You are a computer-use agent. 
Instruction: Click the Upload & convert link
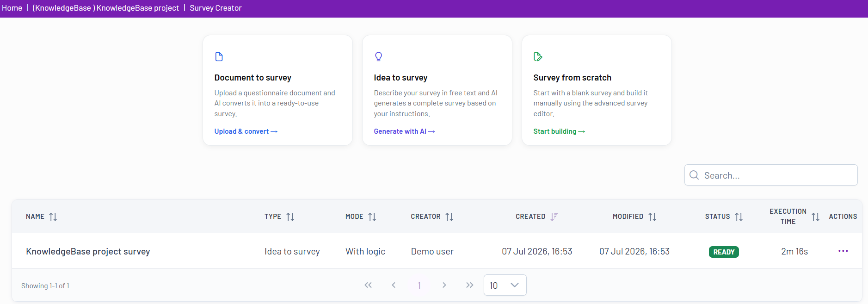(x=246, y=131)
